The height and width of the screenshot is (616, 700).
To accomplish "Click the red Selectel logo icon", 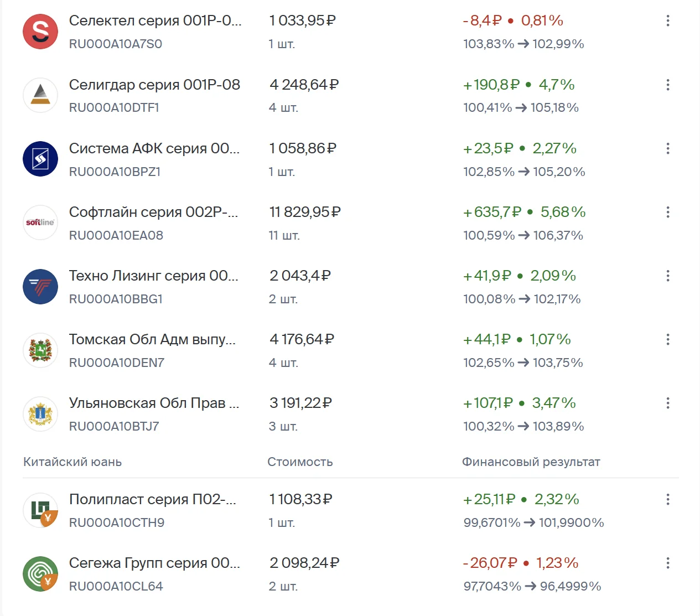I will 40,32.
